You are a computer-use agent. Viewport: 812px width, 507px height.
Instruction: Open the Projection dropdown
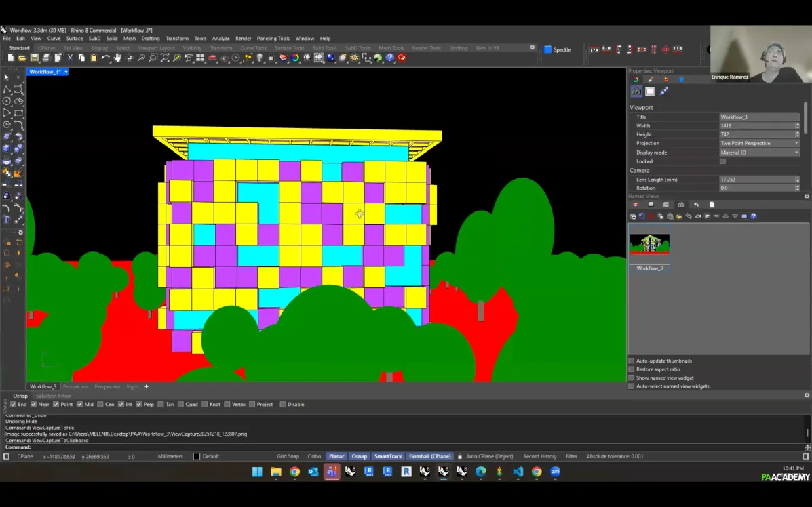[x=759, y=144]
